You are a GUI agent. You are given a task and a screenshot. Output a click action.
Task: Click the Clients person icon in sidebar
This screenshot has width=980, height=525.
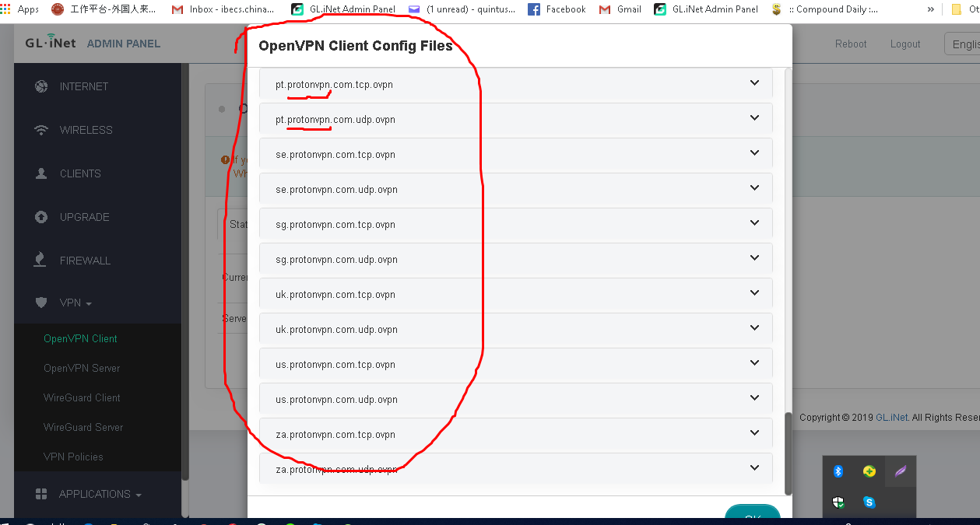[x=41, y=173]
